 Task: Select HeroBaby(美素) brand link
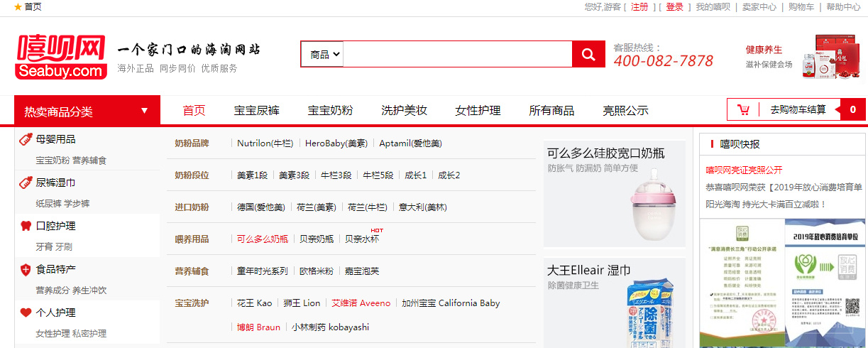tap(336, 143)
